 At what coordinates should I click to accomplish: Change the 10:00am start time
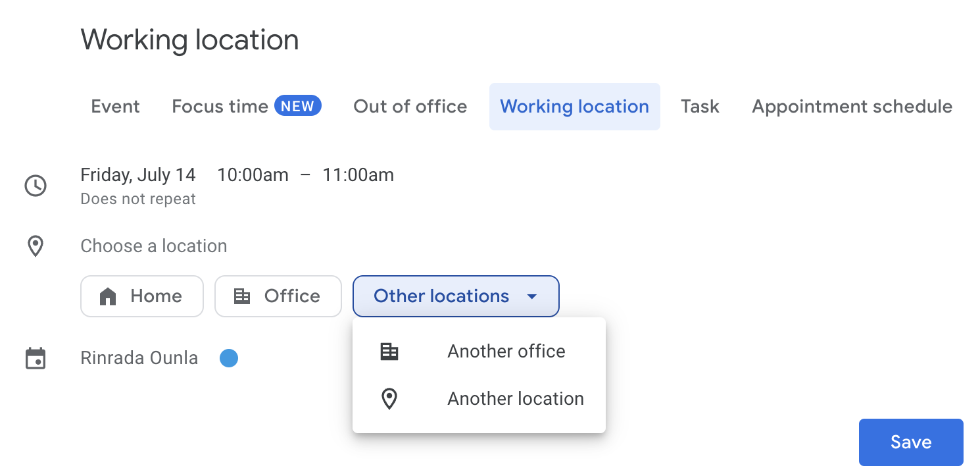[253, 175]
